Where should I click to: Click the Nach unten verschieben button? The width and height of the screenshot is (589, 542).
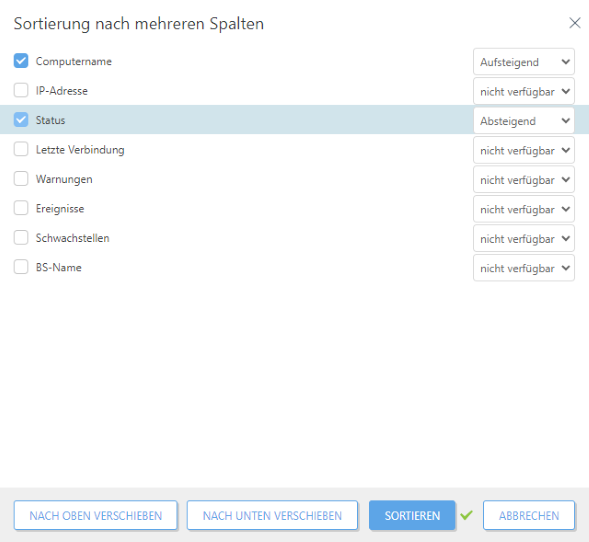pyautogui.click(x=272, y=515)
